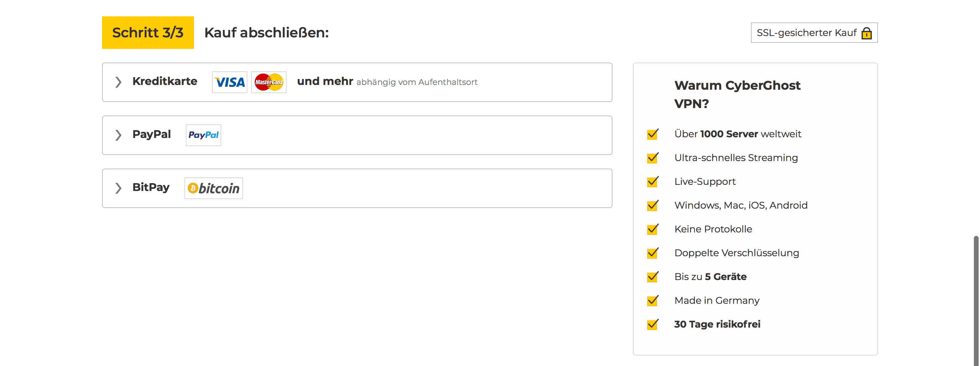Select the Kreditkarte payment label

(165, 81)
